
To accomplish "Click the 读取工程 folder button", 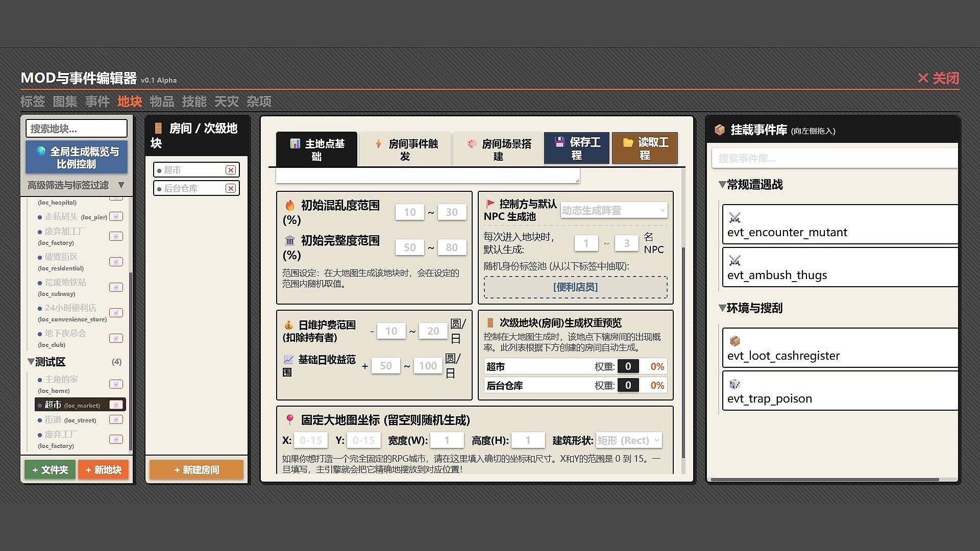I will click(x=645, y=148).
